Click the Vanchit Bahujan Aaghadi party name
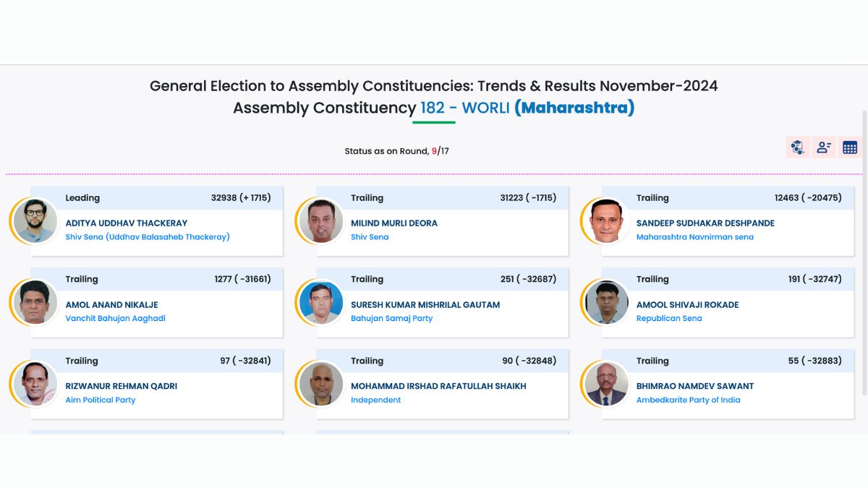This screenshot has width=868, height=488. (116, 319)
